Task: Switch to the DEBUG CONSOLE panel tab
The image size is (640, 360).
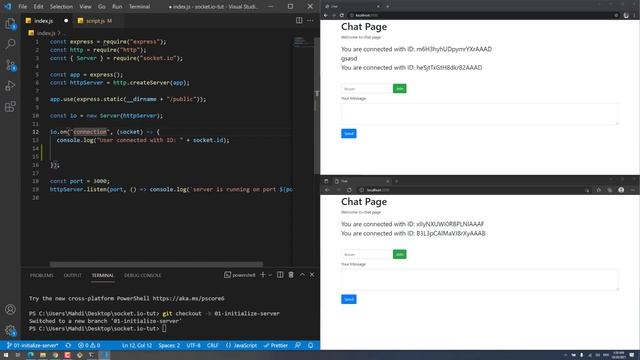Action: click(x=142, y=275)
